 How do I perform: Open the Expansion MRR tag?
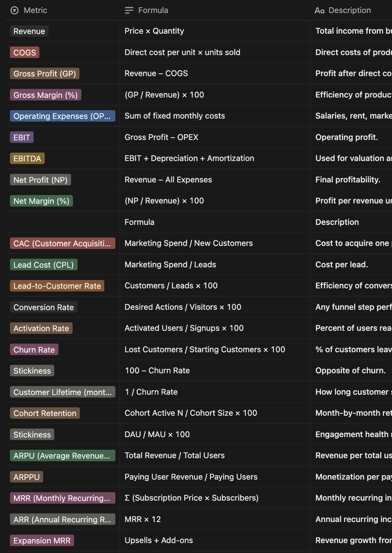[42, 541]
